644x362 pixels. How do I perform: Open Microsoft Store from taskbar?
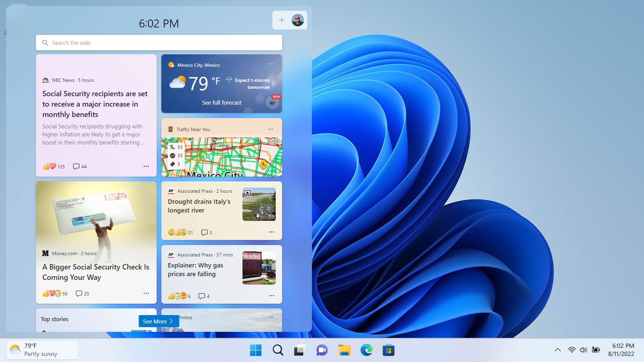coord(388,350)
